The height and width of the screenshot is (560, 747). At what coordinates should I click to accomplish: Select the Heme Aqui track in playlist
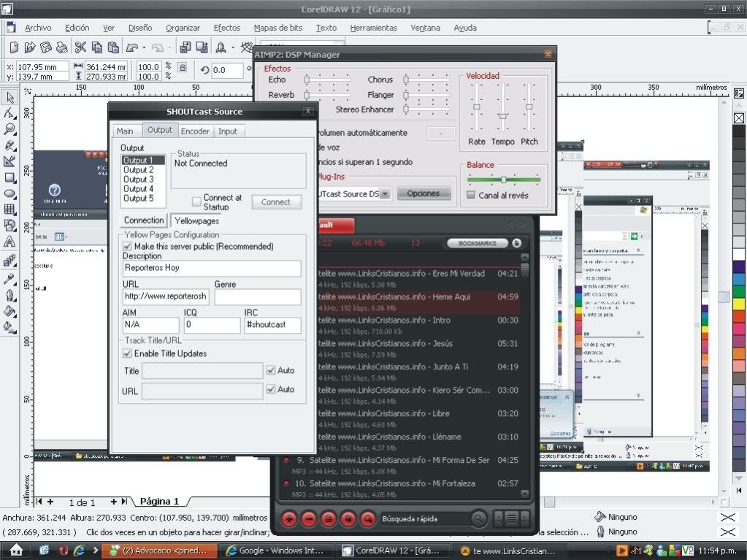pyautogui.click(x=418, y=302)
